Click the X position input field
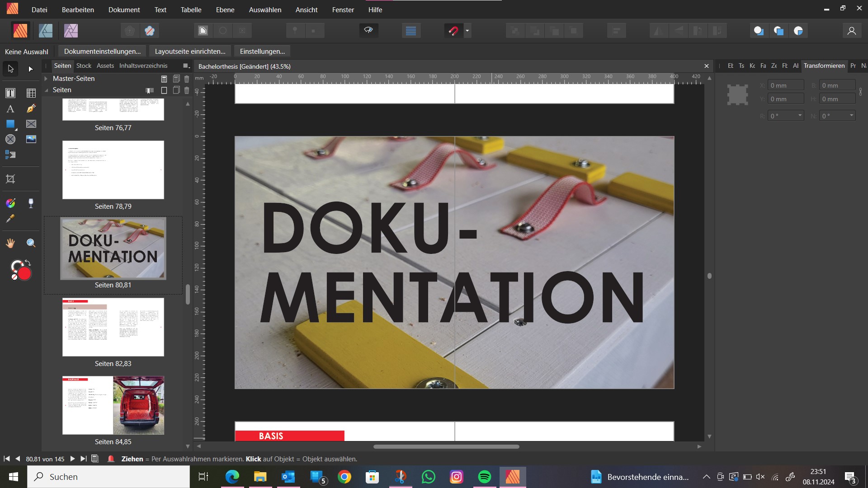 (786, 85)
